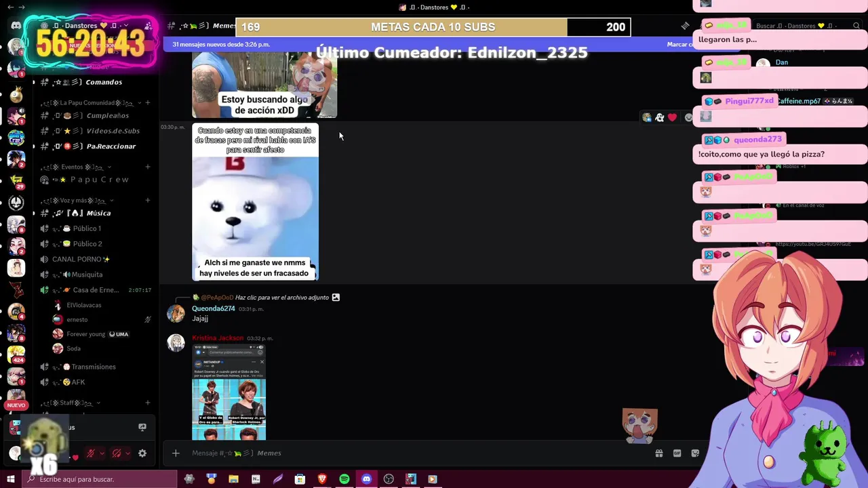Screen dimensions: 868x488
Task: Open Microsoft Store from taskbar
Action: click(x=300, y=479)
